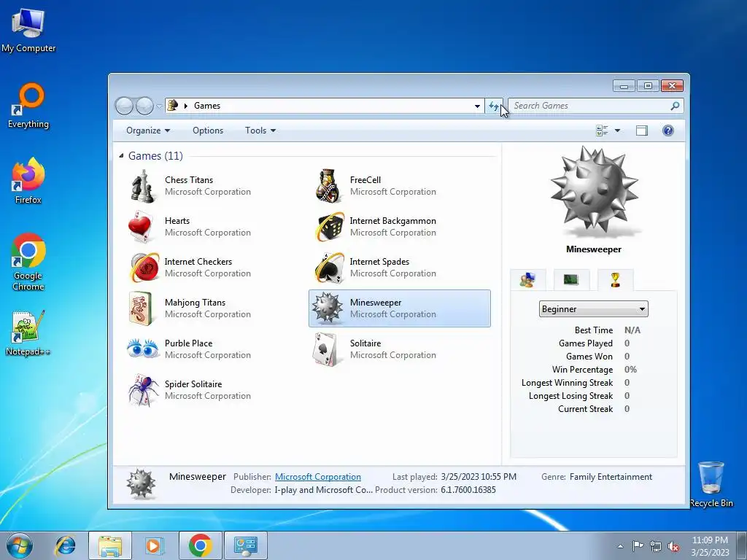This screenshot has width=747, height=560.
Task: Open Everything desktop shortcut
Action: click(28, 106)
